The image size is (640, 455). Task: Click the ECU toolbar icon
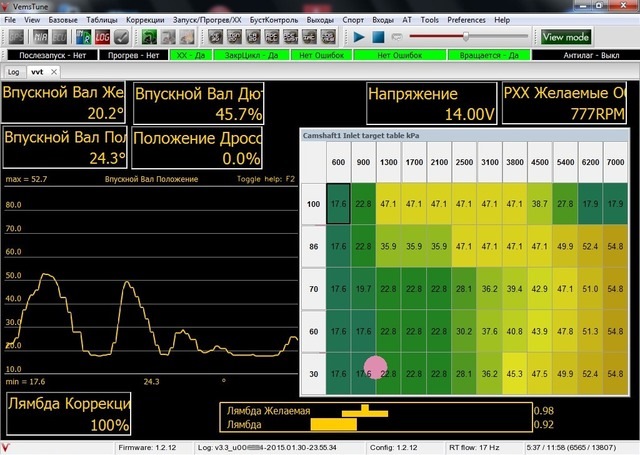pos(60,37)
